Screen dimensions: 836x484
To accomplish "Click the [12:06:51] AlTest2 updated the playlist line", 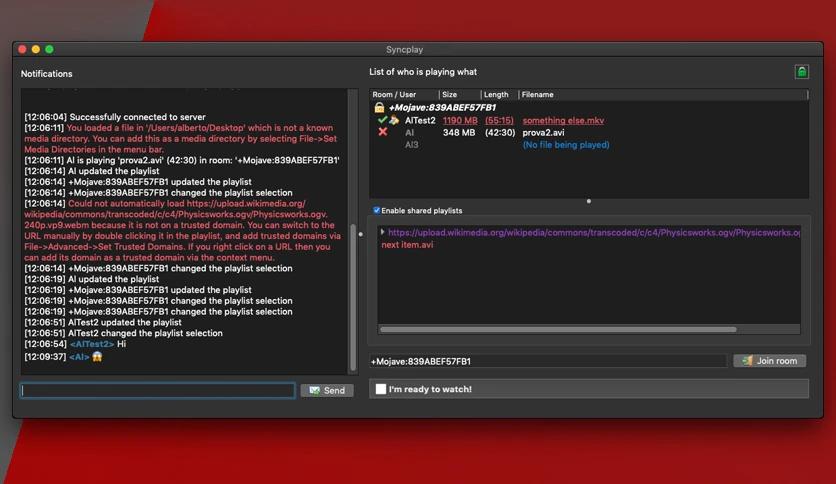I will click(x=103, y=322).
